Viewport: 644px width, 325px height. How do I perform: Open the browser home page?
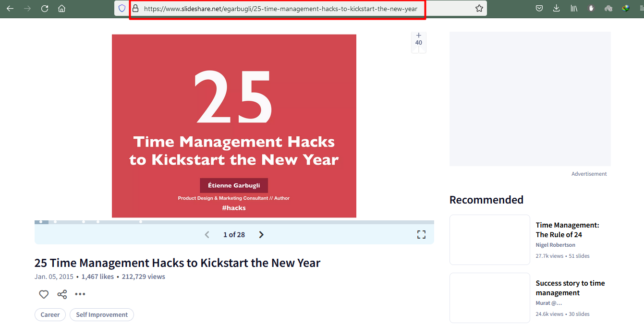point(61,9)
